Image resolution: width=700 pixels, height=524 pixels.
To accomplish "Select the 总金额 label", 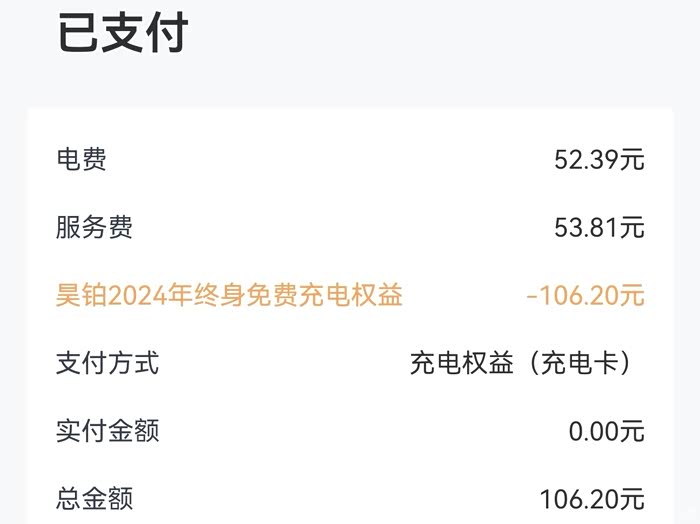I will (x=94, y=498).
